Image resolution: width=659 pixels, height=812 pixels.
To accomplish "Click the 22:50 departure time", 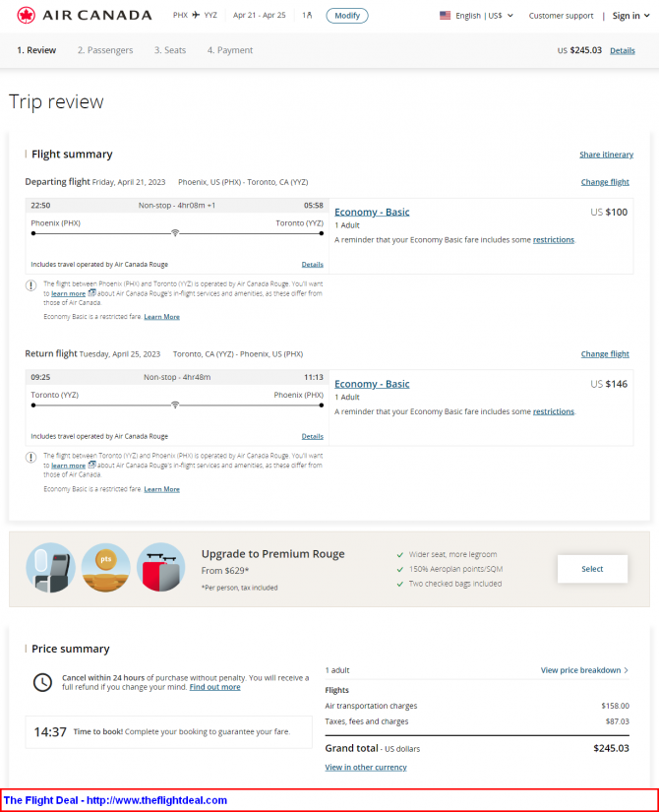I will [40, 205].
